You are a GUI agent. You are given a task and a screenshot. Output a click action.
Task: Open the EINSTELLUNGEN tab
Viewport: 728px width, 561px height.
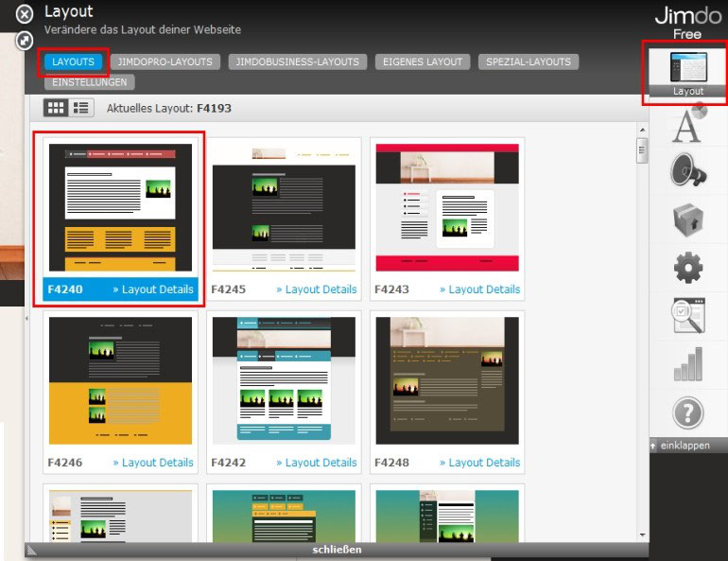coord(90,82)
